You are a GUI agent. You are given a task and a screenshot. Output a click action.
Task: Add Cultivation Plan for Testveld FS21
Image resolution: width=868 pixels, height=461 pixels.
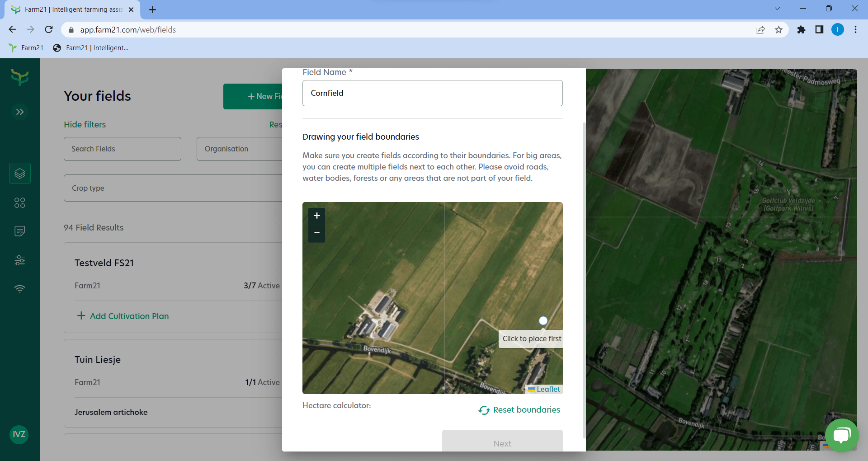[x=122, y=316]
